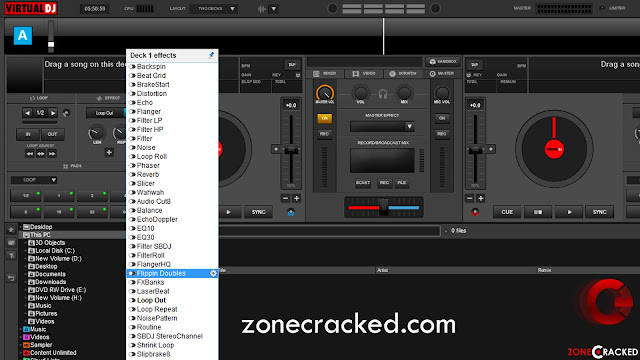Click the star favorites icon in the browser sidebar

point(11,230)
